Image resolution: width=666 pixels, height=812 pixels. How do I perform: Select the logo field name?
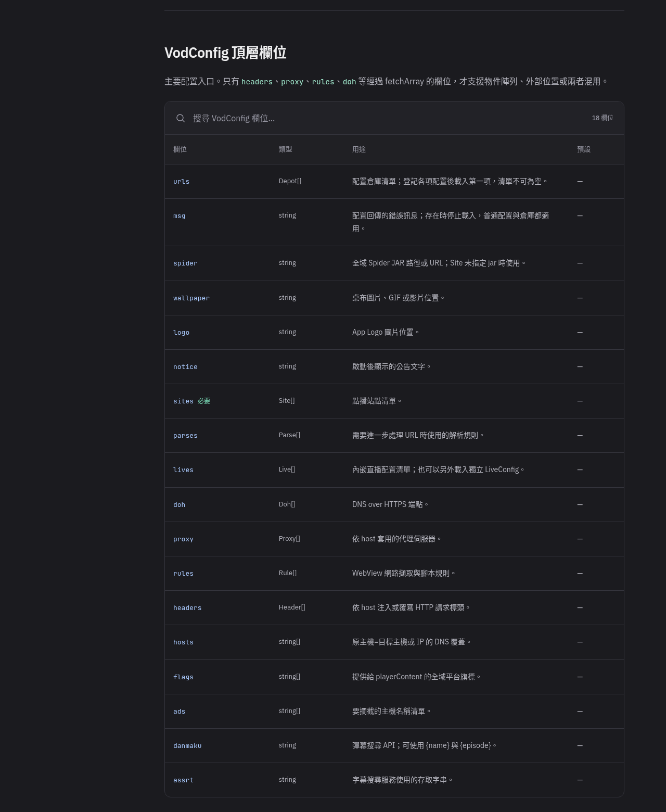(181, 333)
